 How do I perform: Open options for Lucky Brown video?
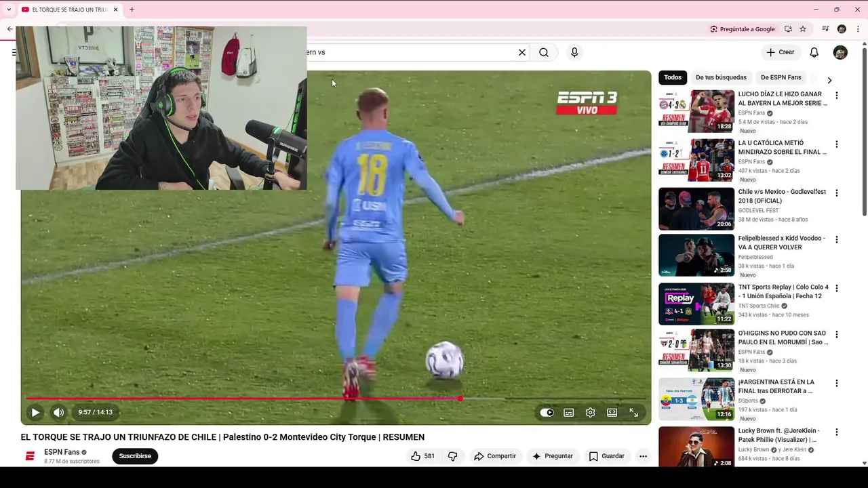coord(837,432)
